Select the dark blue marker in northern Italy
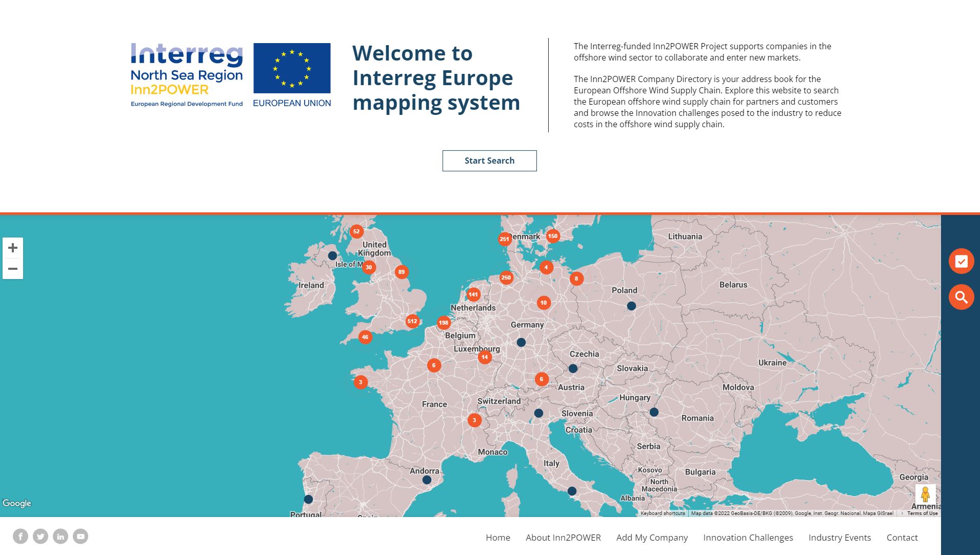This screenshot has width=980, height=555. (538, 413)
